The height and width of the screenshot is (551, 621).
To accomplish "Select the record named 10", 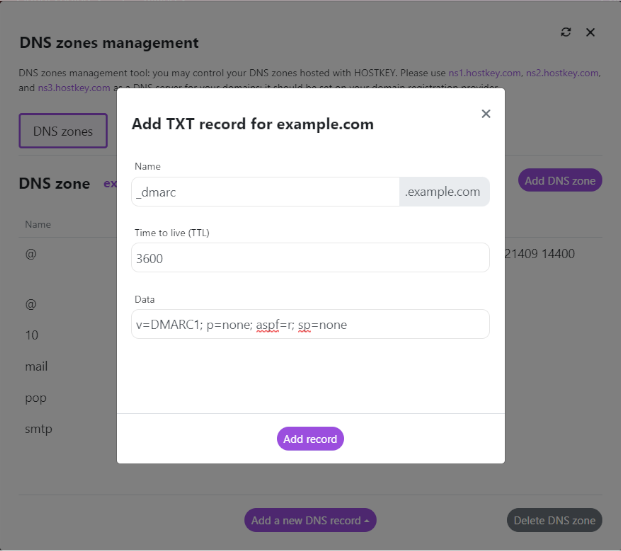I will (x=32, y=335).
